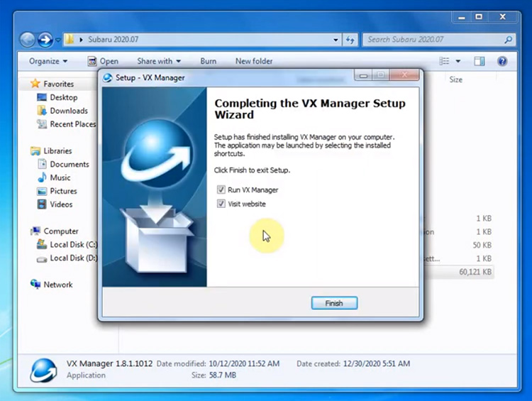
Task: Click the Computer icon in sidebar
Action: tap(35, 231)
